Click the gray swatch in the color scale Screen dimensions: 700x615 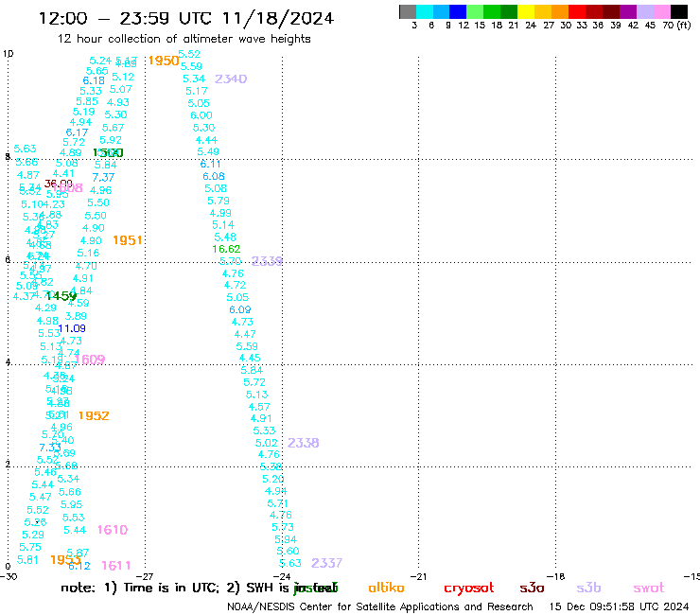click(x=408, y=11)
